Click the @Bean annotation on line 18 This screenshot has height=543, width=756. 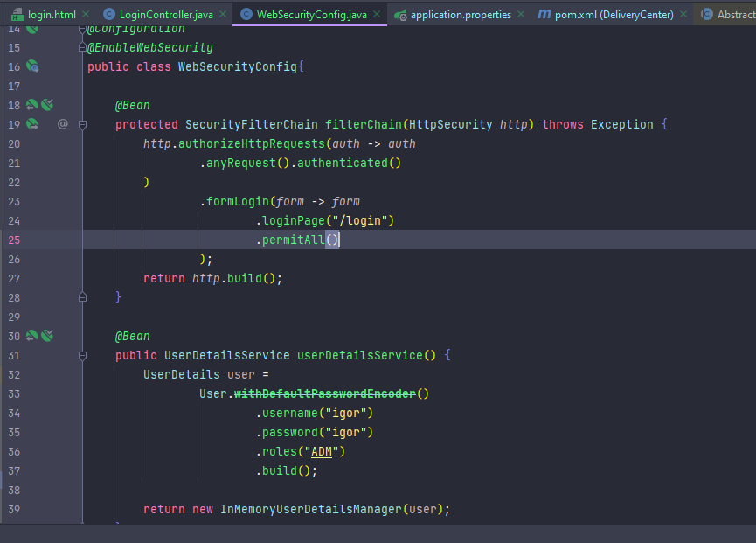(x=133, y=105)
